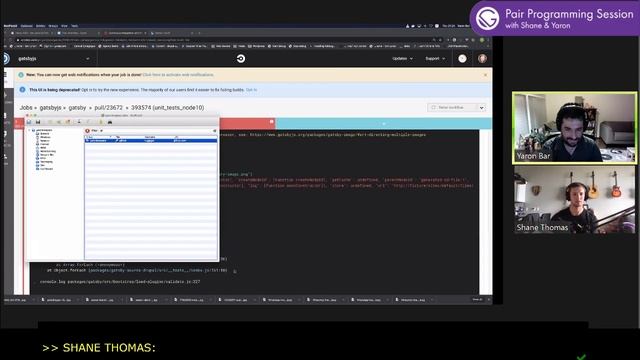Open gatsbyjs in the breadcrumb

point(50,108)
